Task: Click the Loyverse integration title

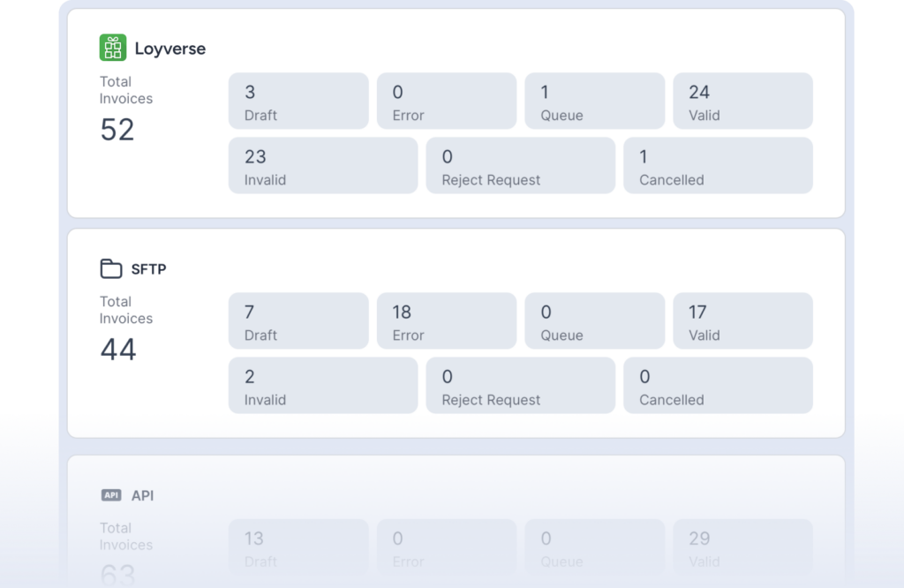Action: click(169, 49)
